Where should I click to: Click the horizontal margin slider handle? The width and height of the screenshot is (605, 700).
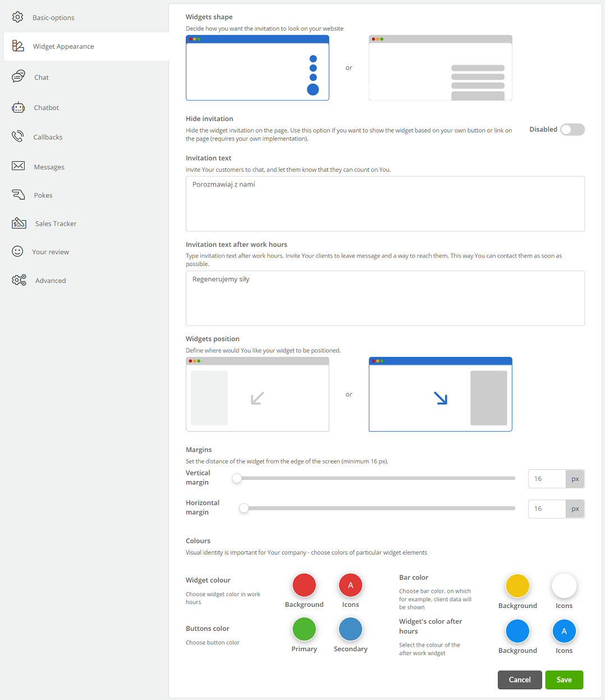pyautogui.click(x=244, y=508)
